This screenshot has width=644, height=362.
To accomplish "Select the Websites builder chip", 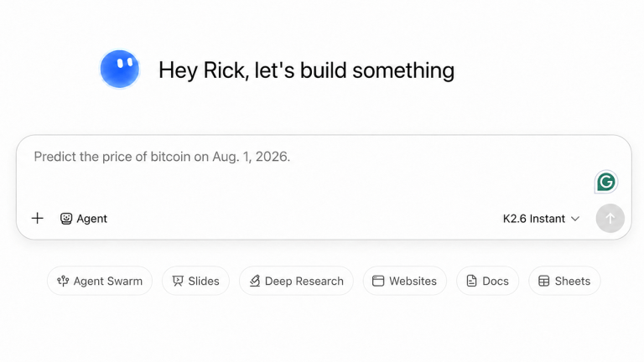I will [x=404, y=281].
